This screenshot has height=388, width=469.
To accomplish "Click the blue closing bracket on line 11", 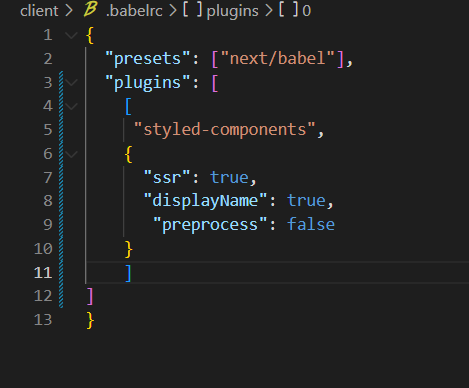I will tap(128, 273).
